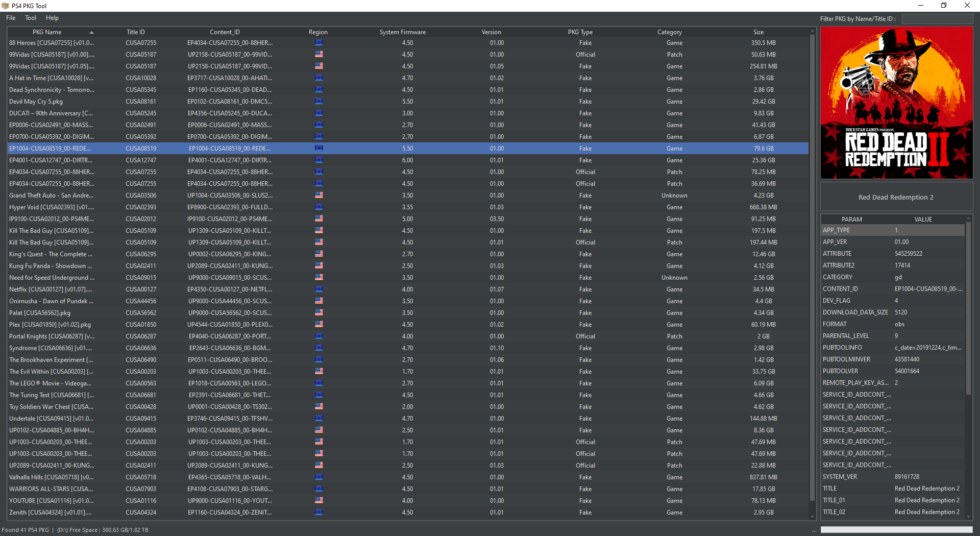This screenshot has height=536, width=980.
Task: Click the EU flag in the selected Red Dead row
Action: [x=319, y=149]
